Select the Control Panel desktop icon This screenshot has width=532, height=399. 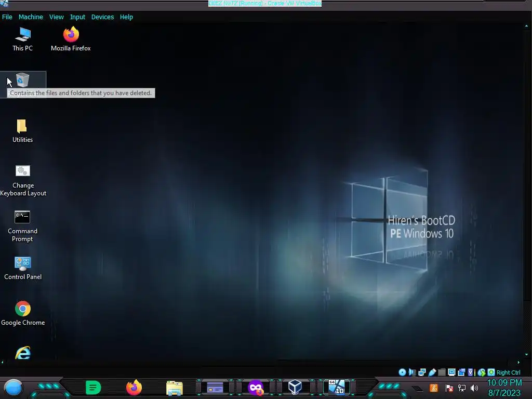[23, 269]
